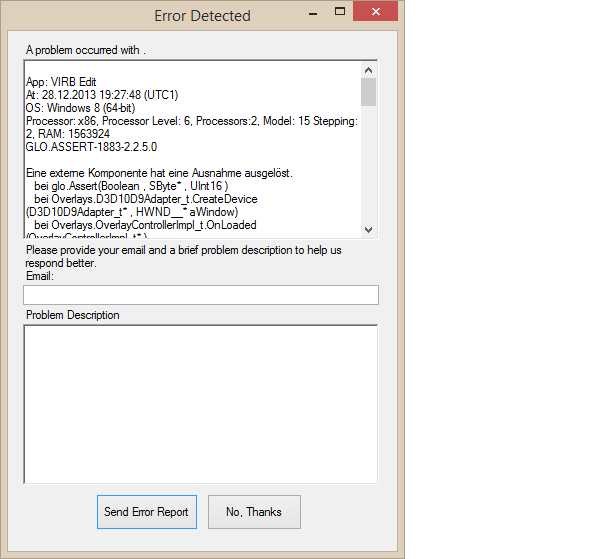Image resolution: width=614 pixels, height=559 pixels.
Task: Click the GLO.ASSERT-1883-2.2.5.0 text
Action: (91, 147)
